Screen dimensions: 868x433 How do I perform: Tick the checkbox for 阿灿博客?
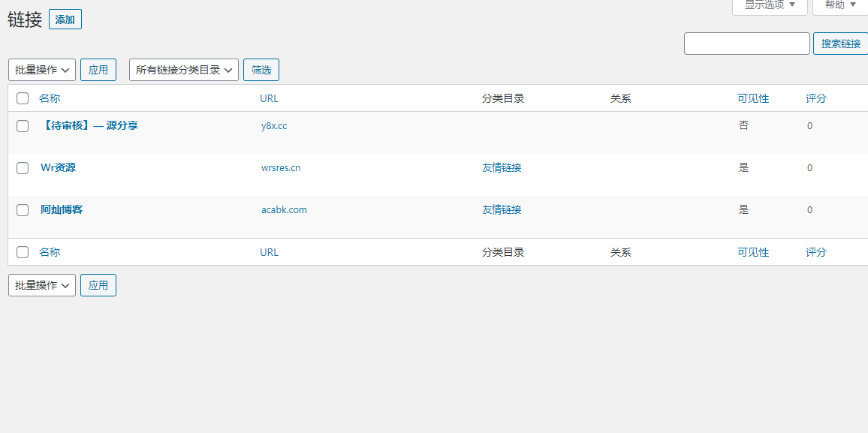click(23, 210)
